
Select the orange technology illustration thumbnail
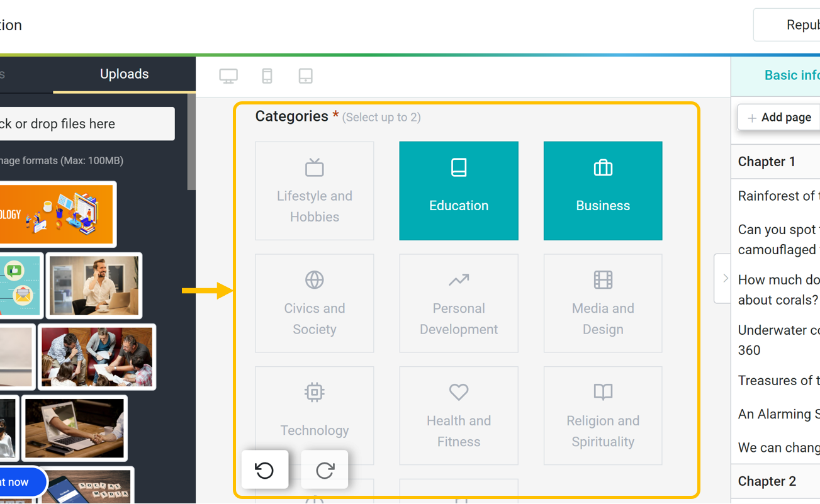pos(57,214)
